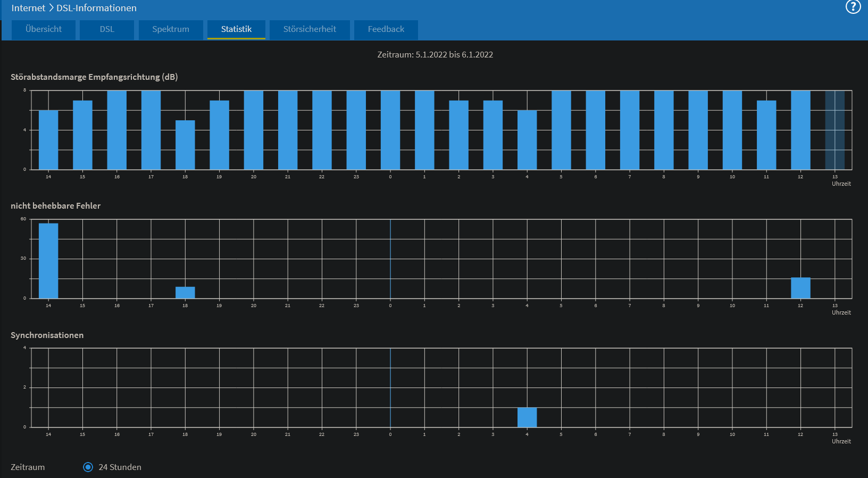
Task: Click the 14 Uhr bar in Störabstandsmarge chart
Action: pyautogui.click(x=48, y=140)
